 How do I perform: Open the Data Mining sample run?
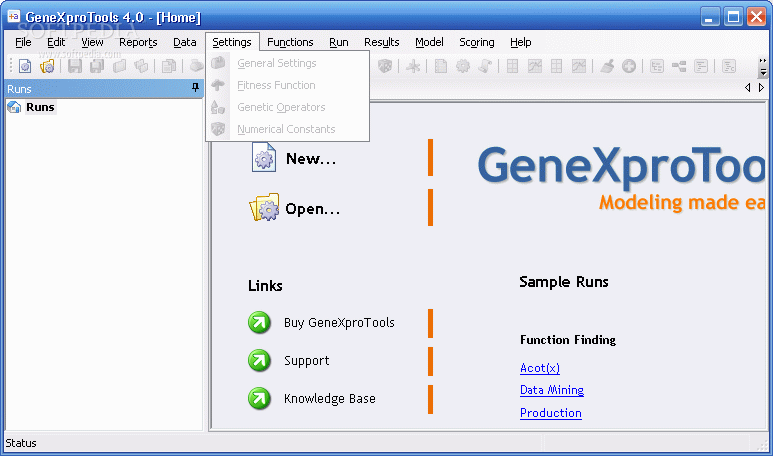coord(552,390)
